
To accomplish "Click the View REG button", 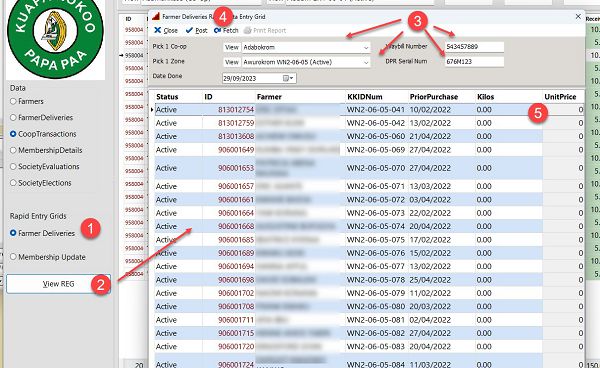I will tap(59, 284).
